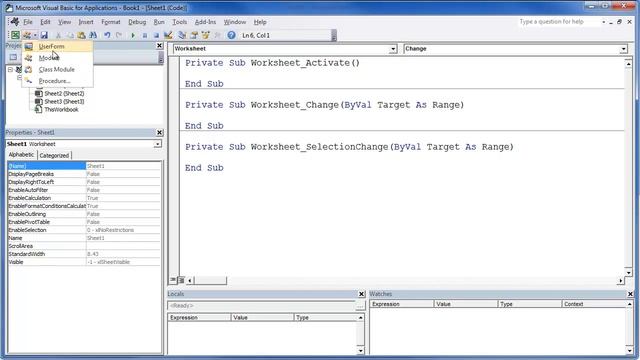
Task: Select Sheet2 (Sheet2) in project tree
Action: 64,93
